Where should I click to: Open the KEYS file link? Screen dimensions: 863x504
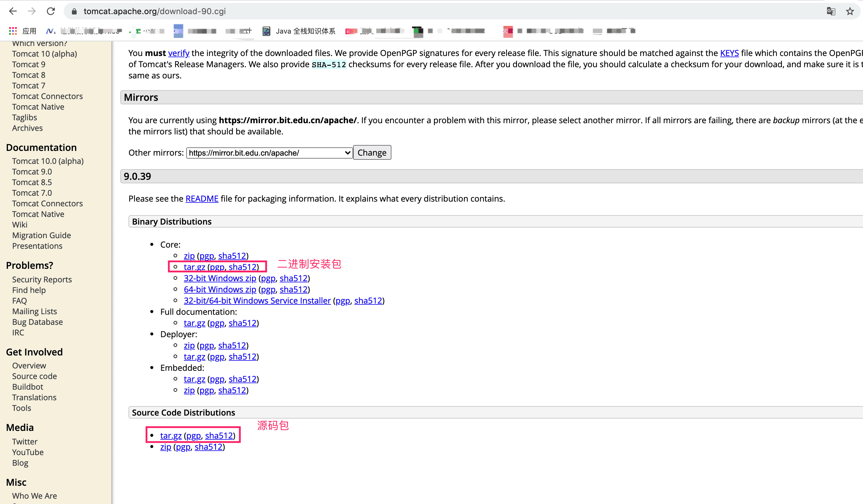729,53
